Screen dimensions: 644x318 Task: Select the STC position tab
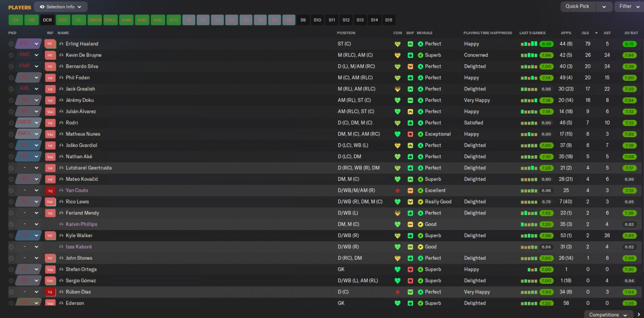pos(174,20)
